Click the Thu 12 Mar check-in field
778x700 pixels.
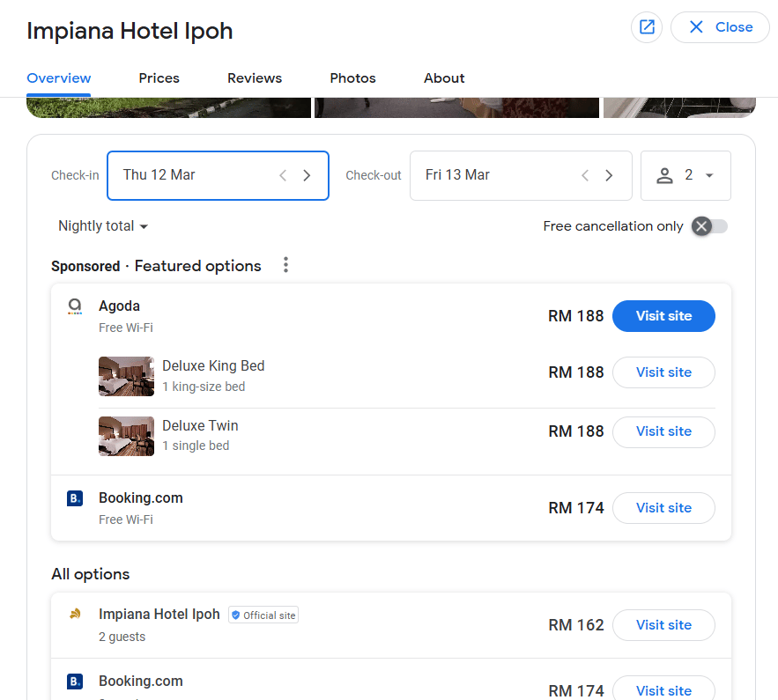coord(194,175)
